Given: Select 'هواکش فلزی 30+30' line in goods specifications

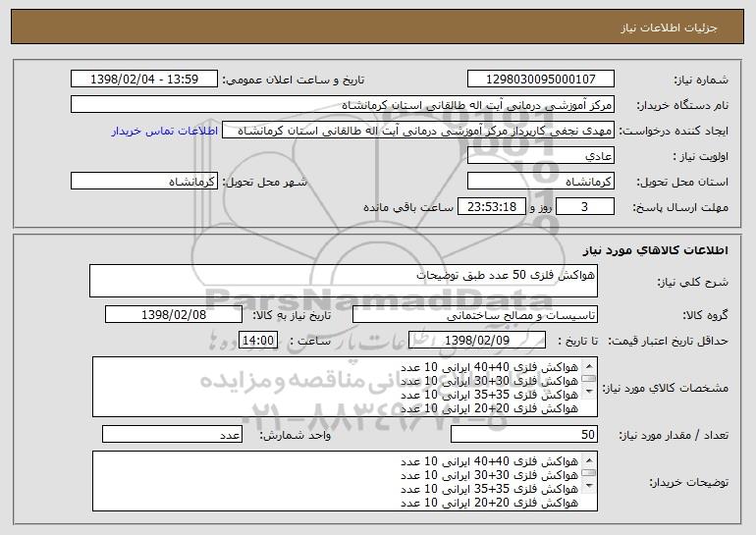Looking at the screenshot, I should (489, 381).
